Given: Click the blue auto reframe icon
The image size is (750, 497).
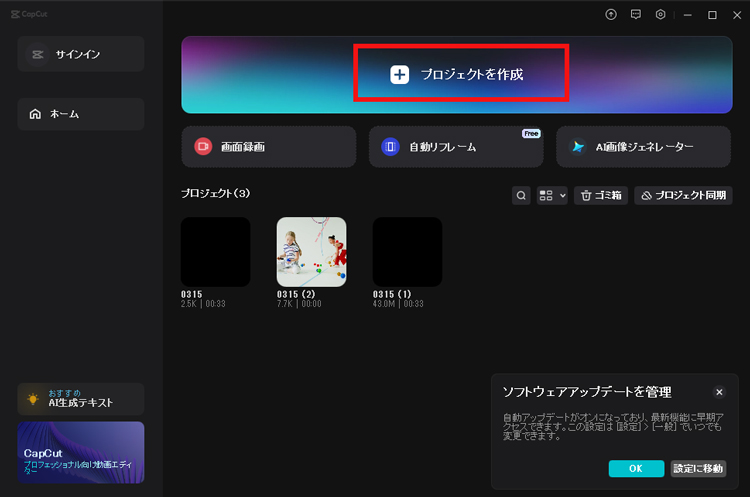Looking at the screenshot, I should point(390,146).
